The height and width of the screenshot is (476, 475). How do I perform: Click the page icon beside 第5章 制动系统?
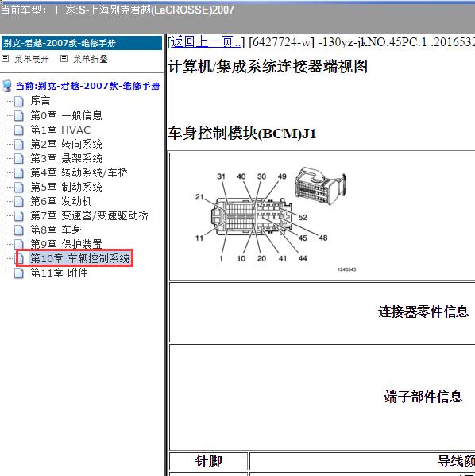[x=19, y=187]
